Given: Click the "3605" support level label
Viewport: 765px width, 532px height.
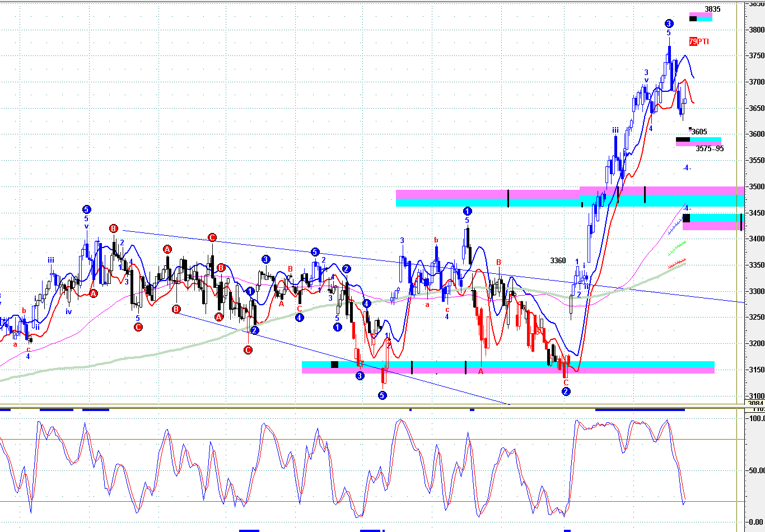Looking at the screenshot, I should pyautogui.click(x=699, y=132).
